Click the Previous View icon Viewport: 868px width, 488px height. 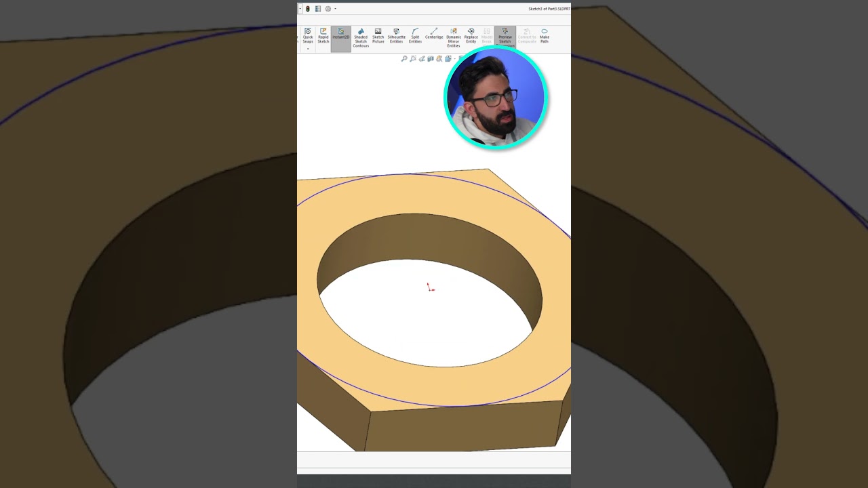pyautogui.click(x=422, y=59)
